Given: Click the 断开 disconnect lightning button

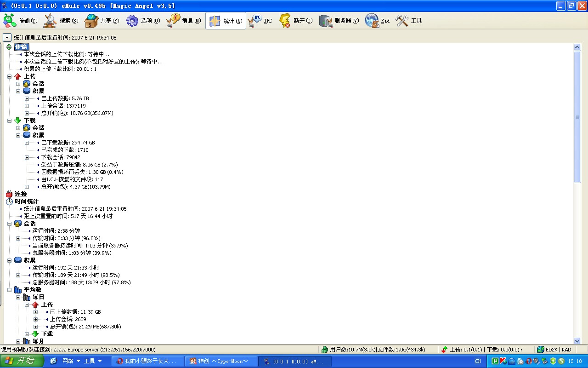Looking at the screenshot, I should [x=296, y=21].
